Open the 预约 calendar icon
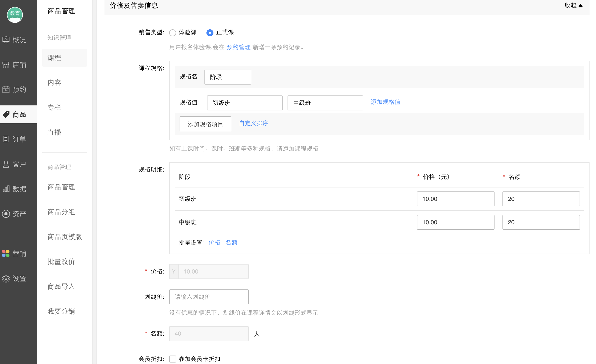Image resolution: width=596 pixels, height=364 pixels. pyautogui.click(x=6, y=90)
